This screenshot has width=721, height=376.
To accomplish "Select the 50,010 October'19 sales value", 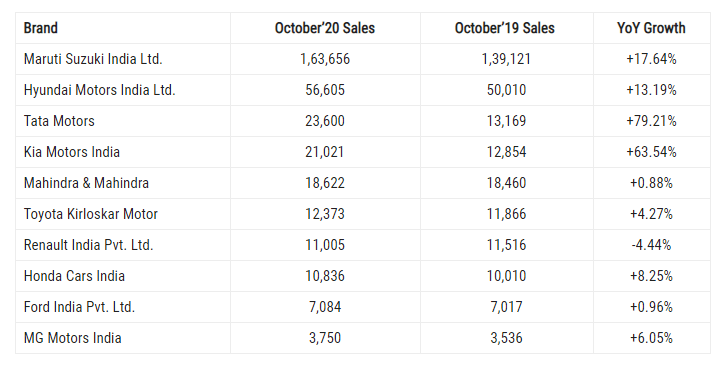I will point(506,90).
